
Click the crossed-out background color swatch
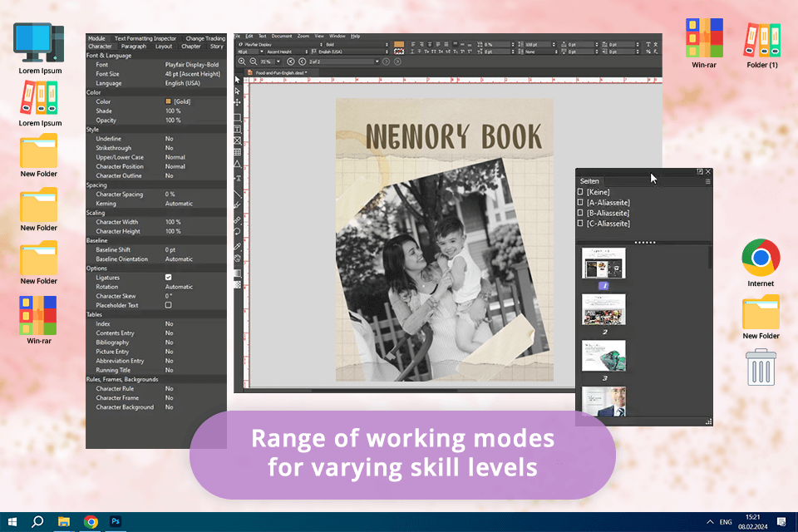pos(399,52)
